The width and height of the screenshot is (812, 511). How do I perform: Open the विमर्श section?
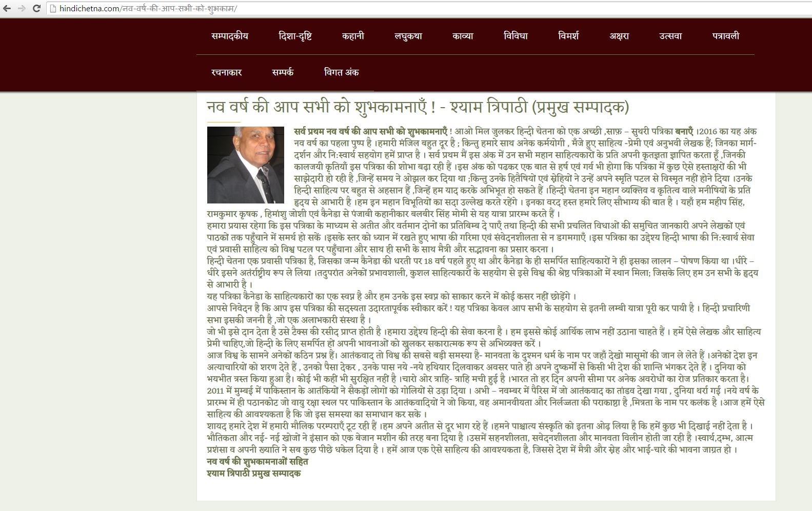tap(568, 36)
